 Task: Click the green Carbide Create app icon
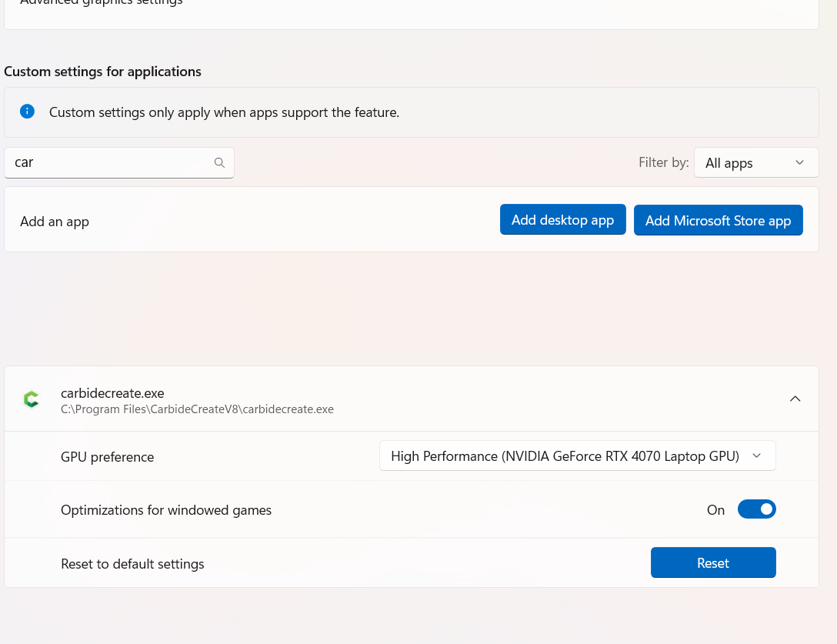(31, 399)
